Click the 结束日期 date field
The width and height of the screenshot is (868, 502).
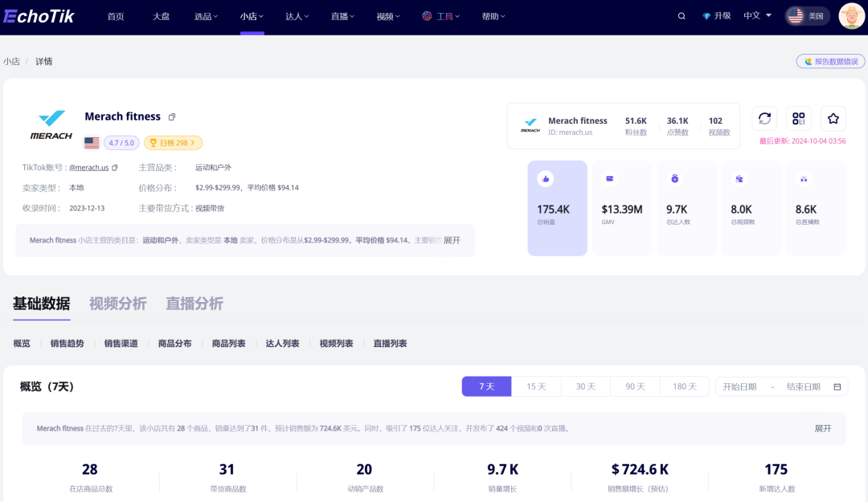(x=803, y=387)
